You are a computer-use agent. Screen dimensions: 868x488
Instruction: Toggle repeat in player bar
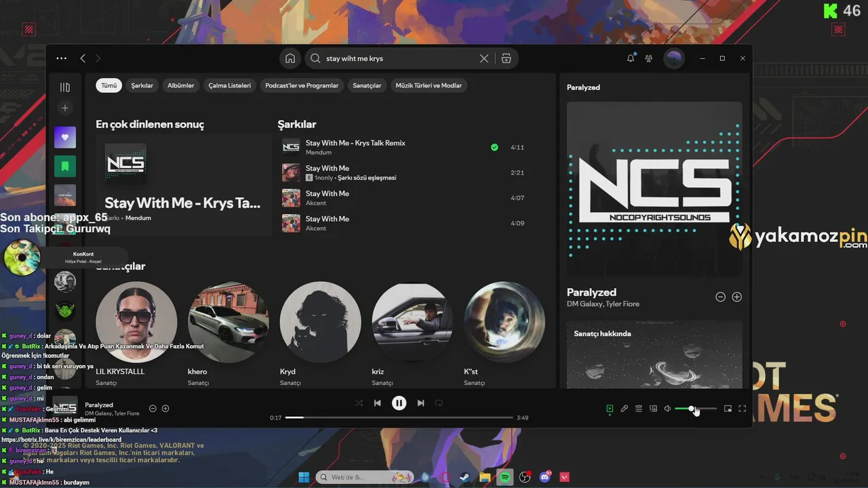click(x=439, y=403)
